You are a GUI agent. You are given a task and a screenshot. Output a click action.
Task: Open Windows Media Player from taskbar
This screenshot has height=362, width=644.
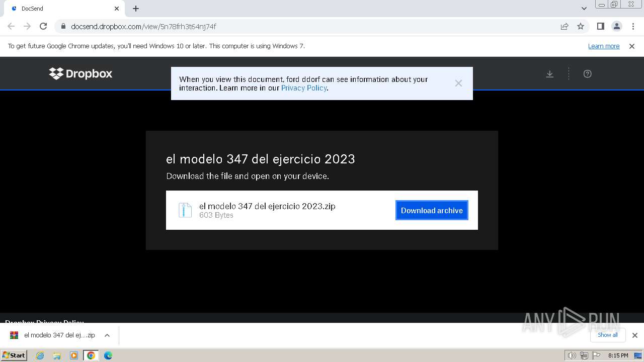tap(74, 355)
